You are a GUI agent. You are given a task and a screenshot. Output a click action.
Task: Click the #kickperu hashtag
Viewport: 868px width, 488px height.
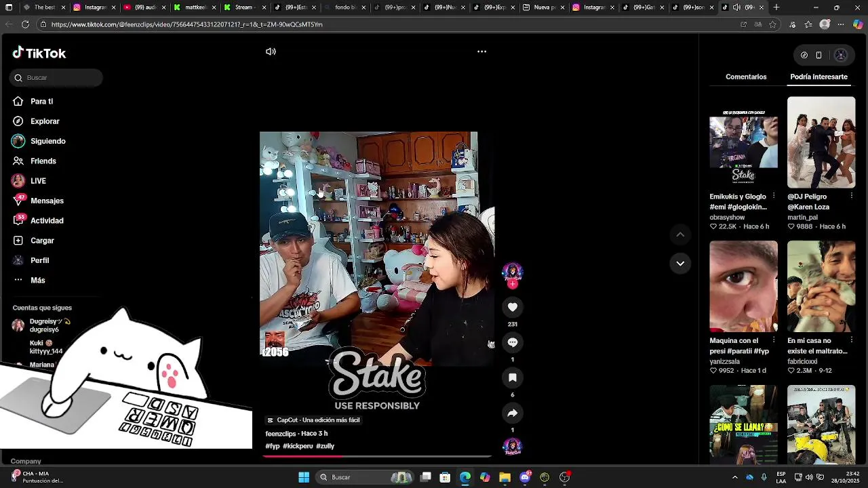(x=298, y=446)
